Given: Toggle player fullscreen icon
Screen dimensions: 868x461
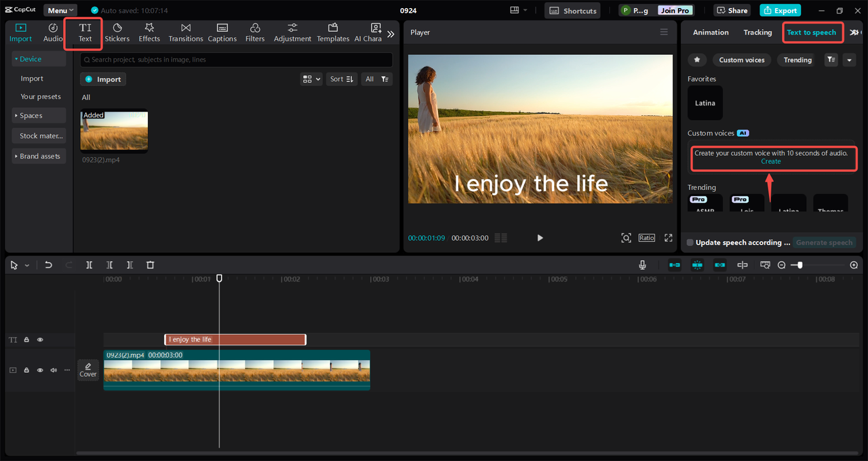Looking at the screenshot, I should [669, 238].
